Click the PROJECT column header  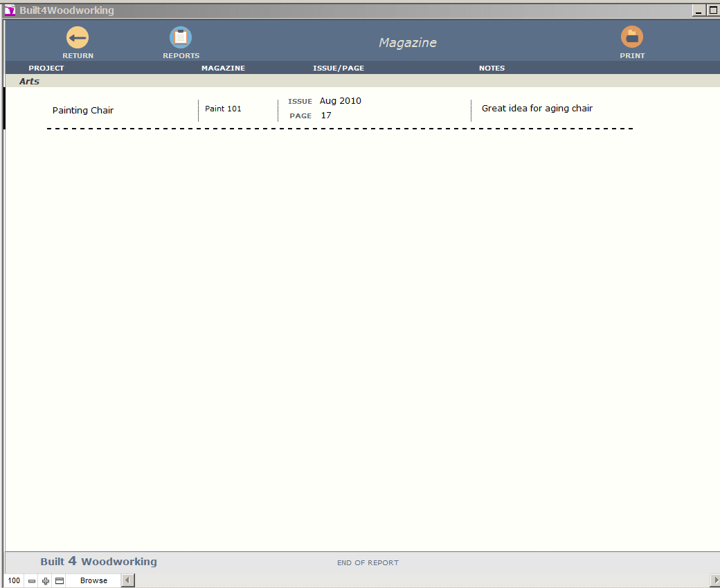click(46, 68)
